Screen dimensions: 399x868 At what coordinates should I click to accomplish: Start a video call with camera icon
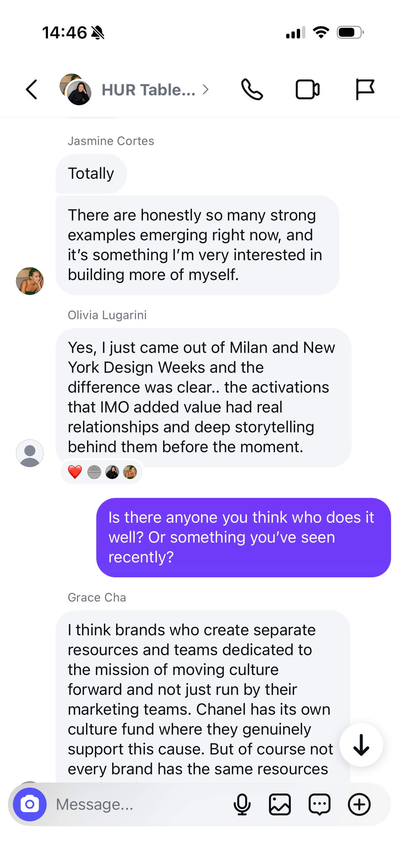(307, 90)
